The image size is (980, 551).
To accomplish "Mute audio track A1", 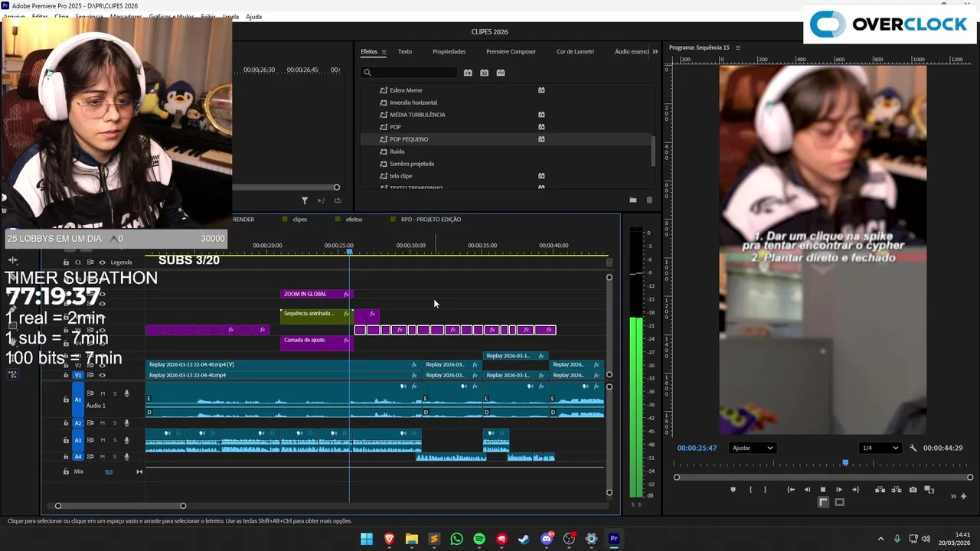I will pyautogui.click(x=103, y=393).
